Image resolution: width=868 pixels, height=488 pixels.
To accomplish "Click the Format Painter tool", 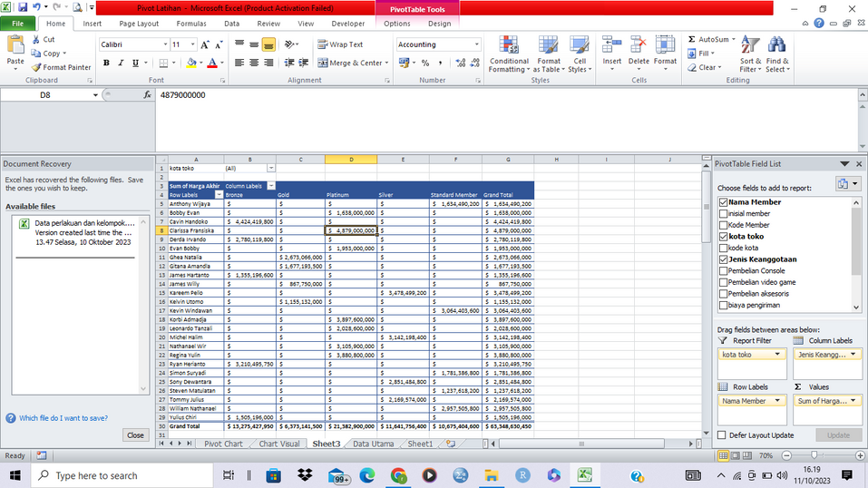I will 62,67.
